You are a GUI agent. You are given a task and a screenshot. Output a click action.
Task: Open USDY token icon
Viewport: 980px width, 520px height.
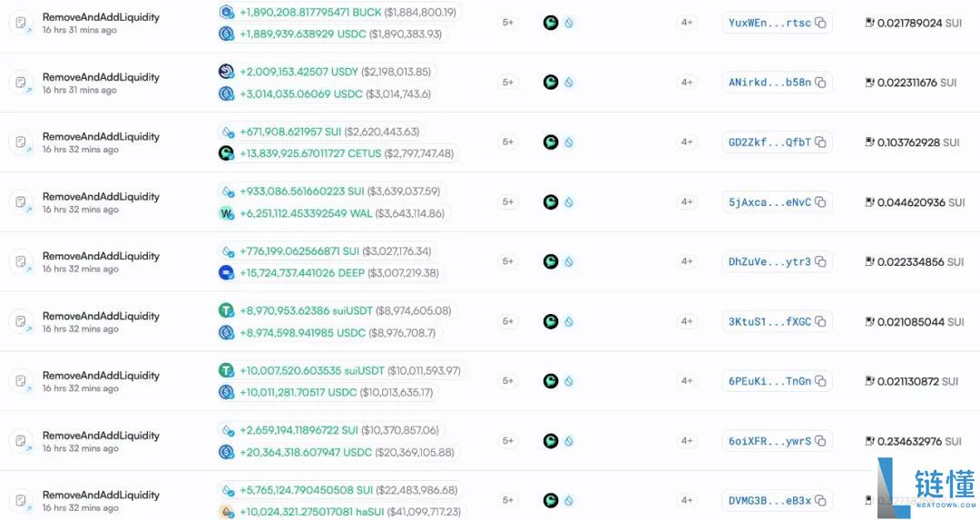(226, 72)
